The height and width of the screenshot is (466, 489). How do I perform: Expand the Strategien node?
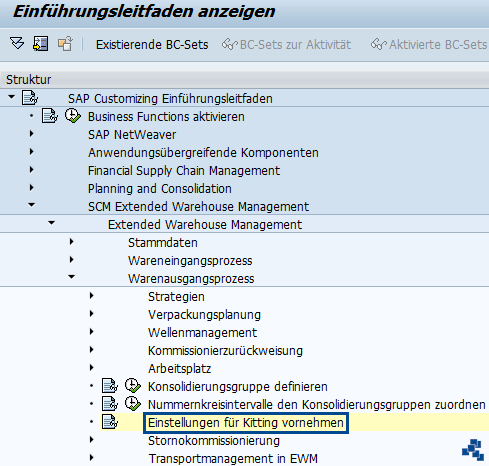91,296
